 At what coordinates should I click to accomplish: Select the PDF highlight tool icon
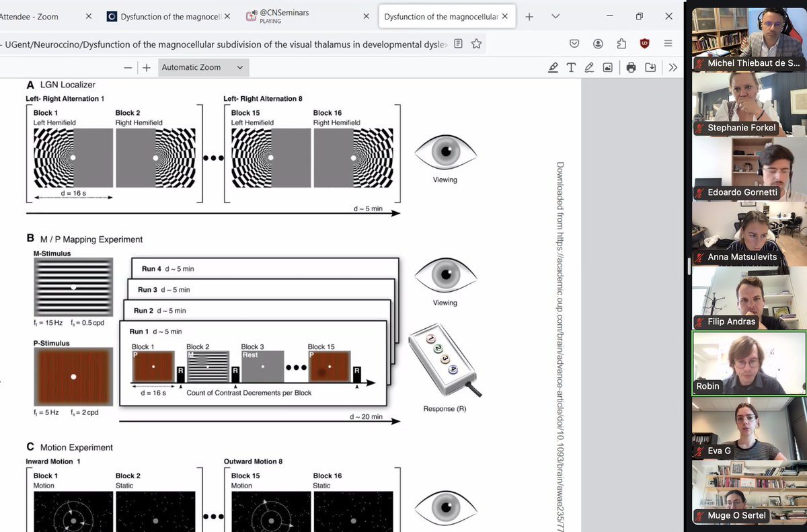(x=553, y=67)
